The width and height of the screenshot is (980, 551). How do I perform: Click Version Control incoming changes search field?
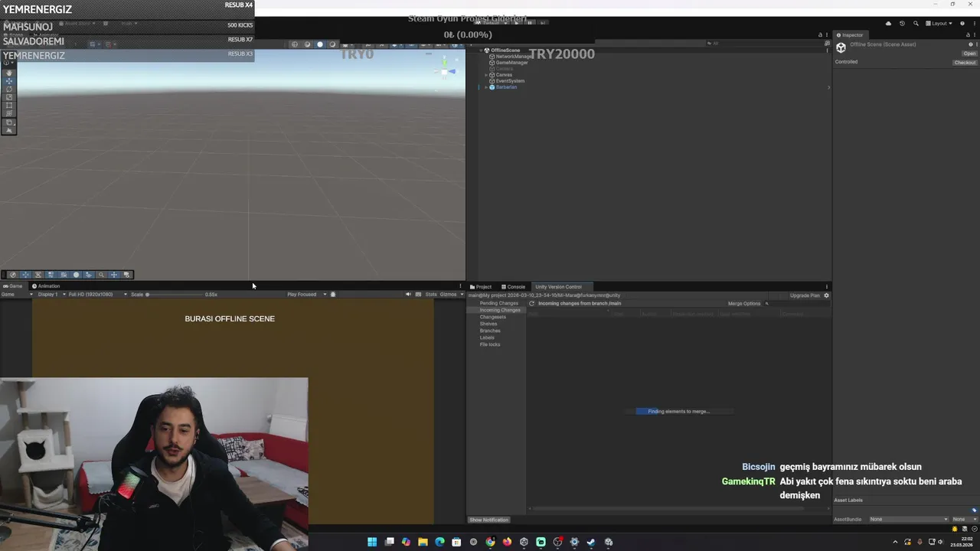point(796,303)
